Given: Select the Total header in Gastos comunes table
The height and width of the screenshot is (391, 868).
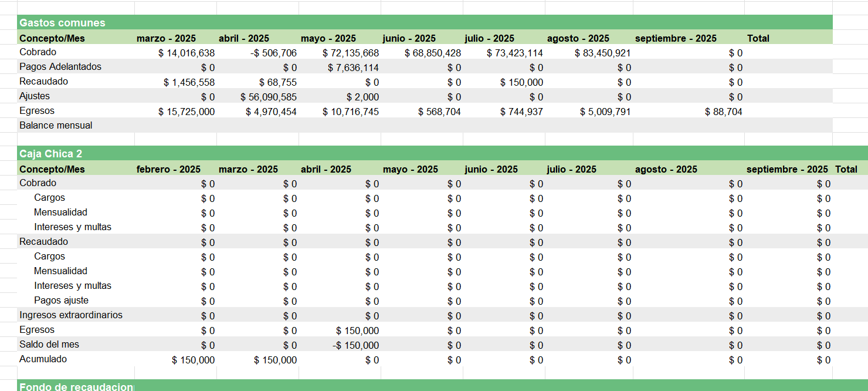Looking at the screenshot, I should pos(758,38).
